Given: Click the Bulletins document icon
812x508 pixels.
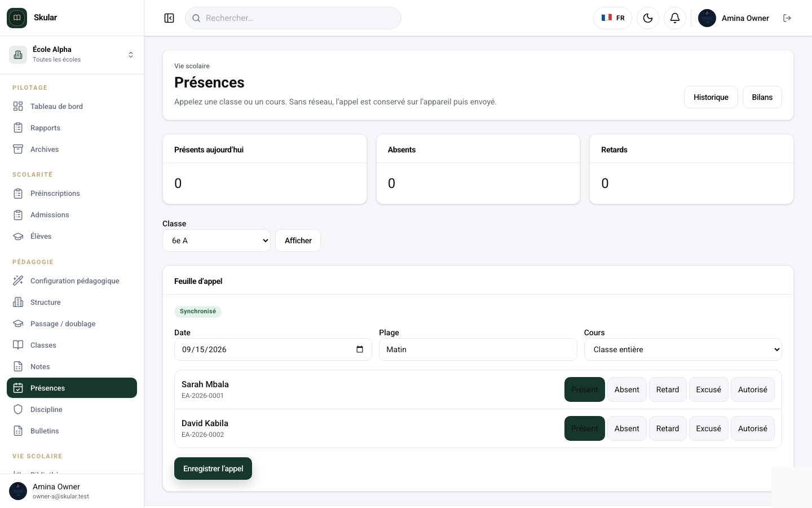Looking at the screenshot, I should pos(18,431).
